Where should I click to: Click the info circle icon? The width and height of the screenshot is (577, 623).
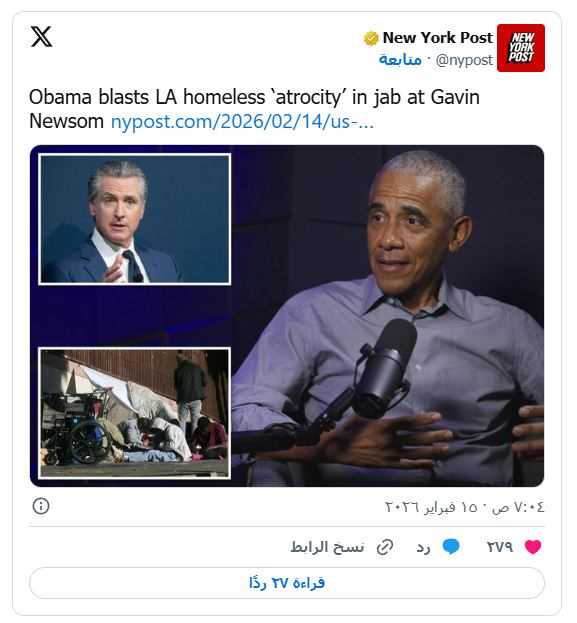41,506
